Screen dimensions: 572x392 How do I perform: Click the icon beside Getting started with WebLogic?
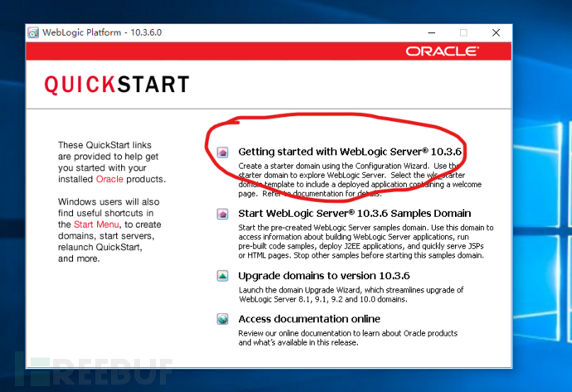click(x=222, y=152)
